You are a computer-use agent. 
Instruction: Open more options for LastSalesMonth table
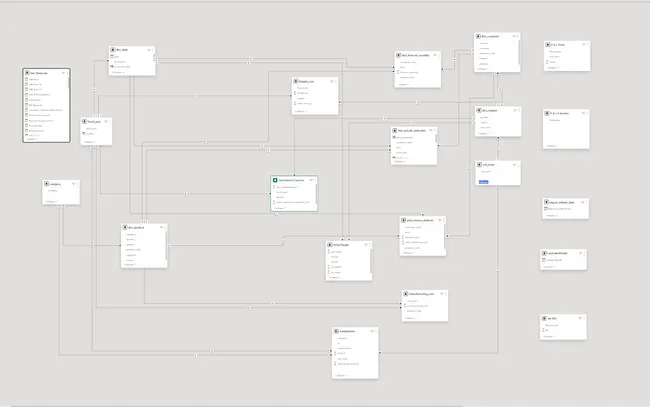pyautogui.click(x=585, y=253)
